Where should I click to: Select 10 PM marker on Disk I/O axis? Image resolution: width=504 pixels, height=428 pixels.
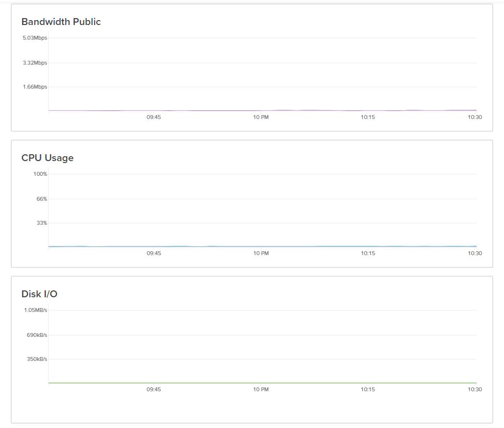pos(261,390)
